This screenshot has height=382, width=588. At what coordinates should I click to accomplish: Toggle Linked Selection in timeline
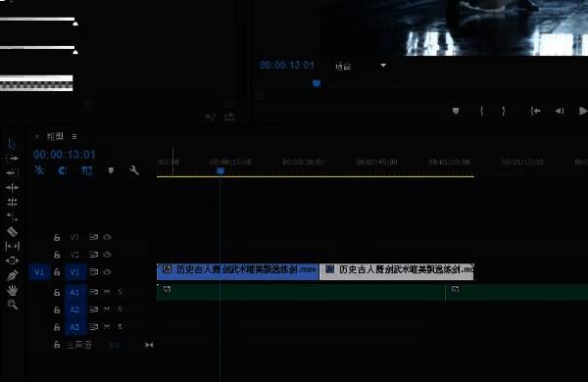pos(87,171)
